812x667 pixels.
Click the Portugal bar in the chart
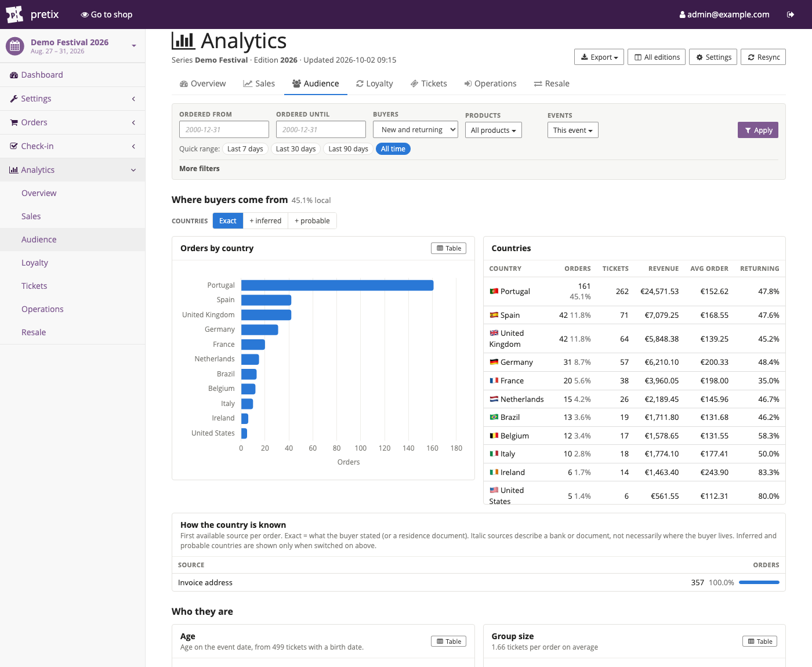[338, 285]
